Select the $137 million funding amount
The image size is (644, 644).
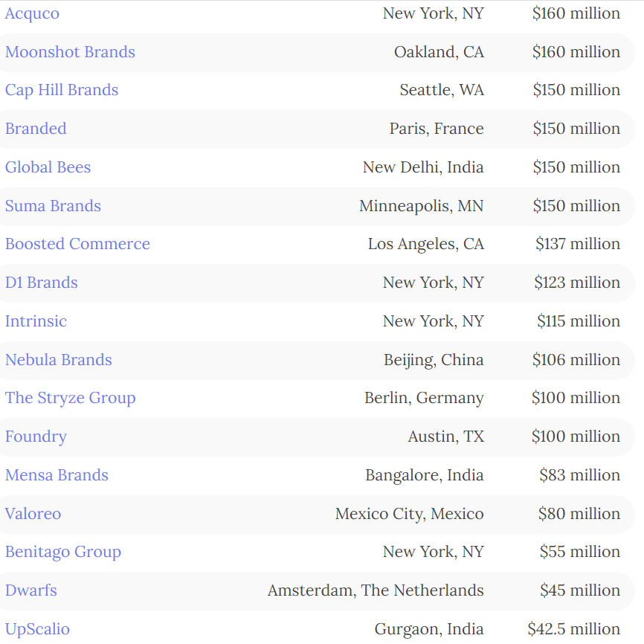pyautogui.click(x=577, y=244)
